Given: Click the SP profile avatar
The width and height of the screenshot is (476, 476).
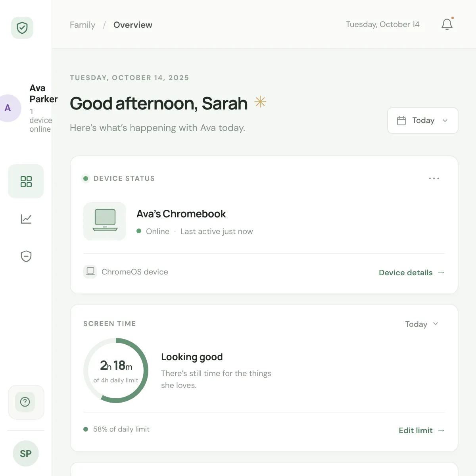Looking at the screenshot, I should (x=26, y=453).
